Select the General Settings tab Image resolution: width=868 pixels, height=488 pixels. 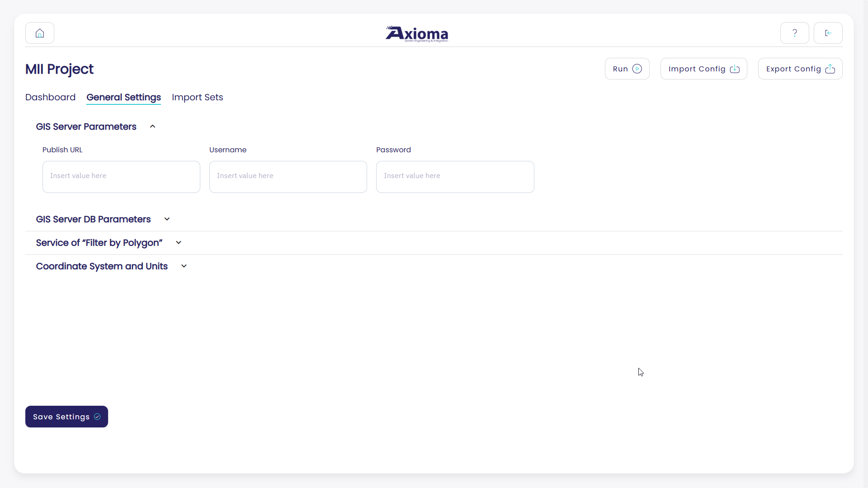123,97
